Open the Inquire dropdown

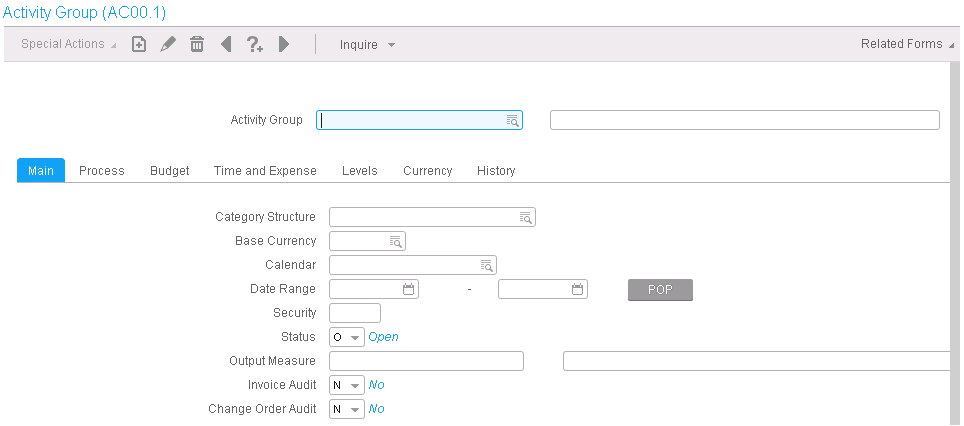point(367,45)
